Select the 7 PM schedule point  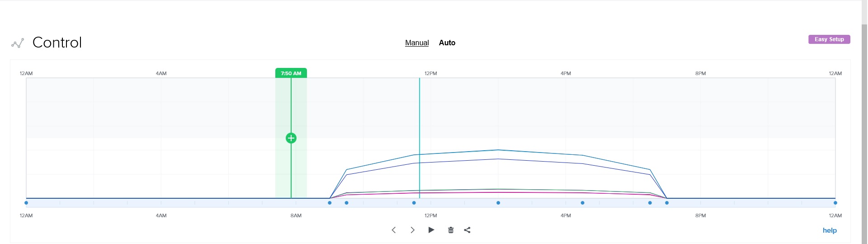coord(667,203)
